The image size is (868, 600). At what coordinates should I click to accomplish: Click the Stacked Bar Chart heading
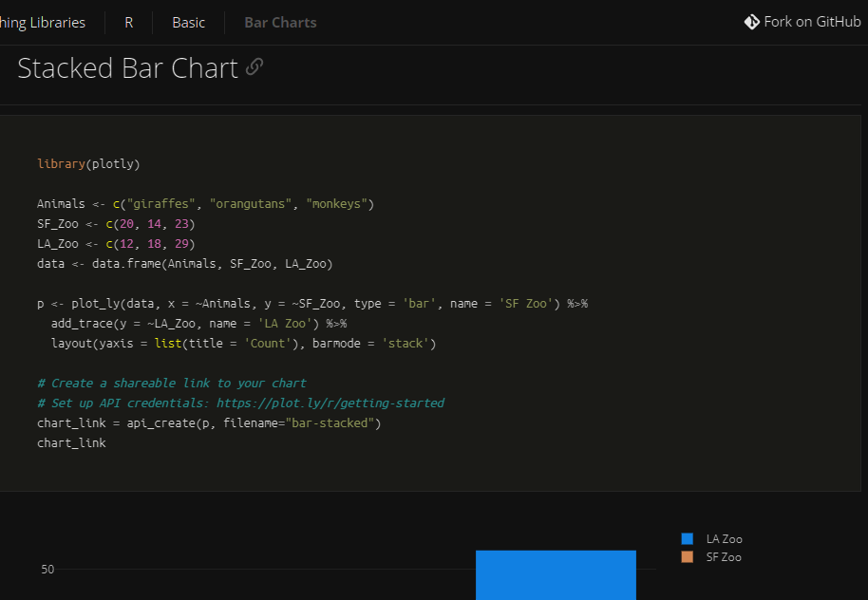pyautogui.click(x=127, y=68)
